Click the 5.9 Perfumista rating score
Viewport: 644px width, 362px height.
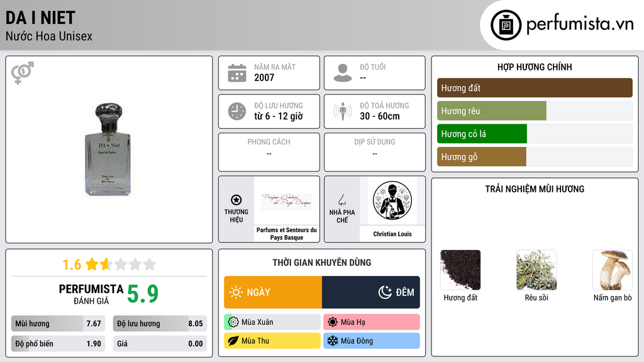pos(143,294)
